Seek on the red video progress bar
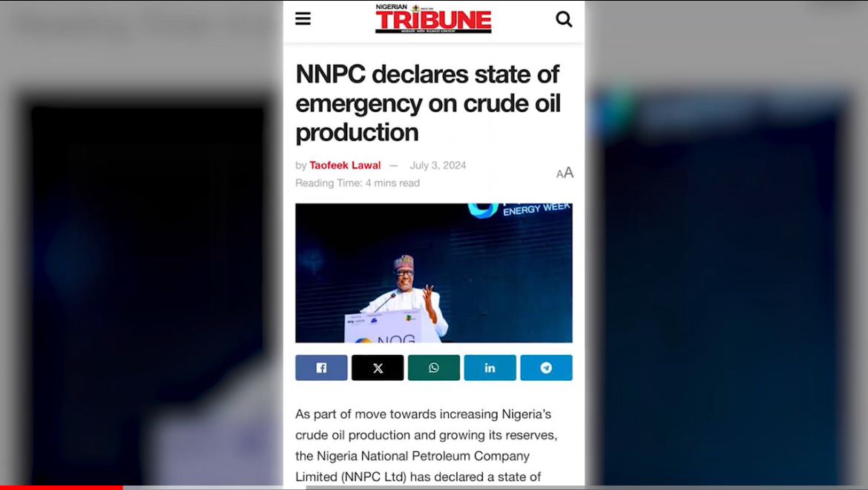Viewport: 868px width, 490px height. (x=61, y=488)
